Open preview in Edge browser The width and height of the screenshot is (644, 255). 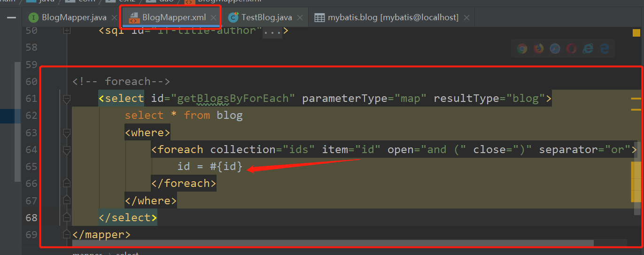604,48
